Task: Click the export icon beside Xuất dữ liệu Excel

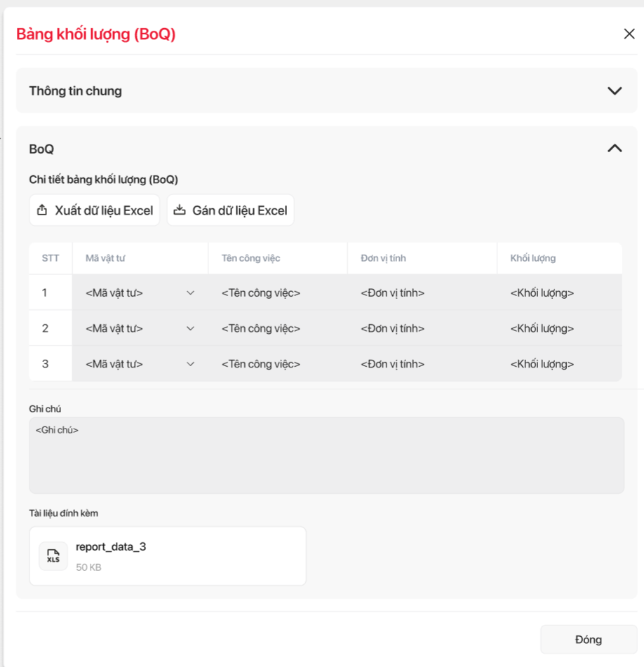Action: (x=42, y=210)
